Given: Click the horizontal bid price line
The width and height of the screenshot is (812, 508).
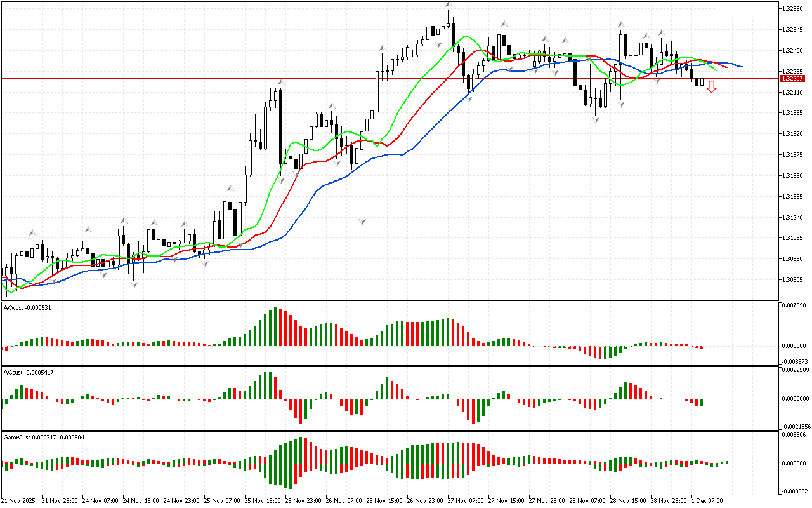Looking at the screenshot, I should 381,78.
